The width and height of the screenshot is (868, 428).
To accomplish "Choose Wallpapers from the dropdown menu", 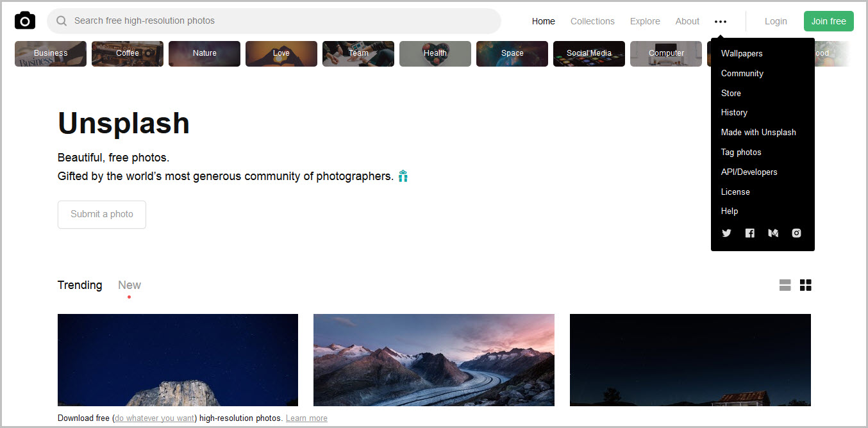I will pyautogui.click(x=742, y=54).
